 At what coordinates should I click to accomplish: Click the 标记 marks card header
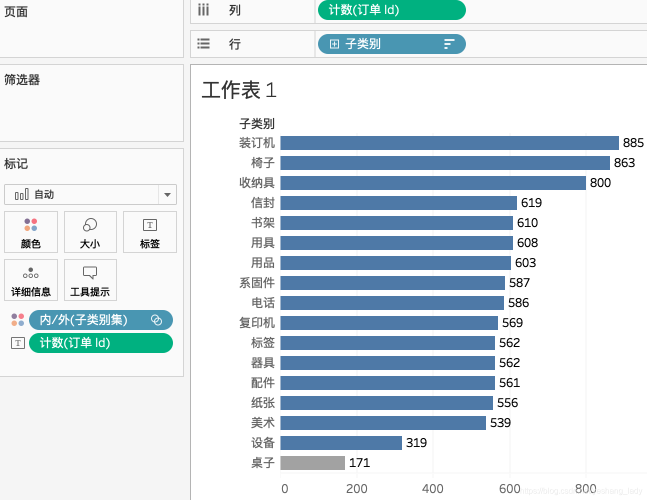pyautogui.click(x=16, y=164)
